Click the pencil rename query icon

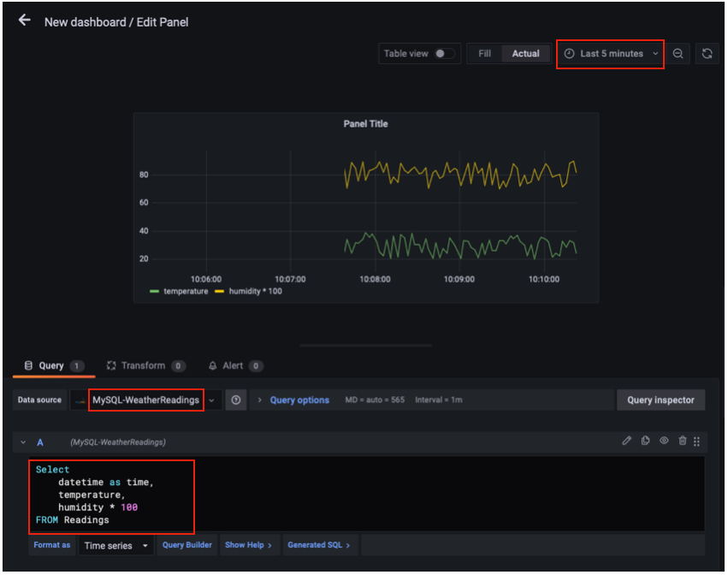tap(626, 441)
